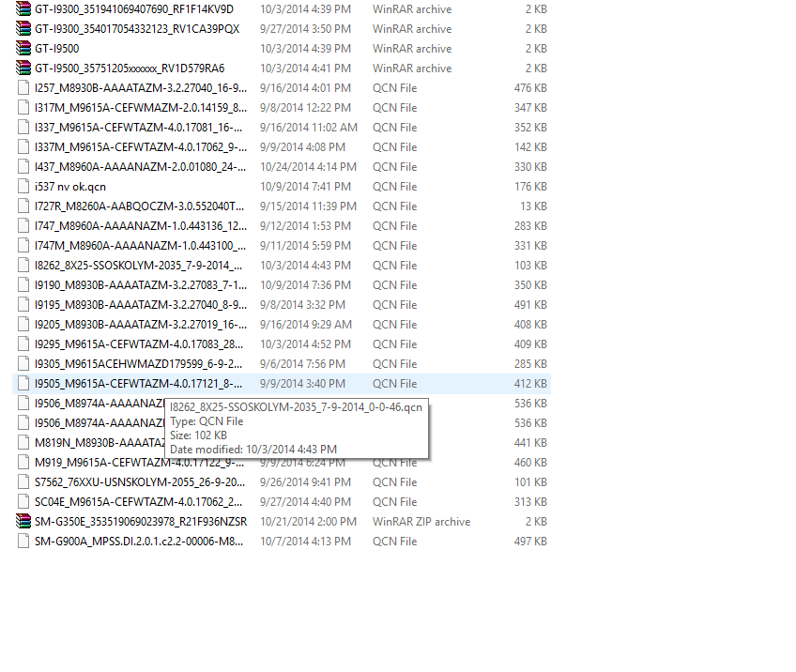Select file M919_M9615A-CEFWTAZM-4.0.17122

(140, 463)
